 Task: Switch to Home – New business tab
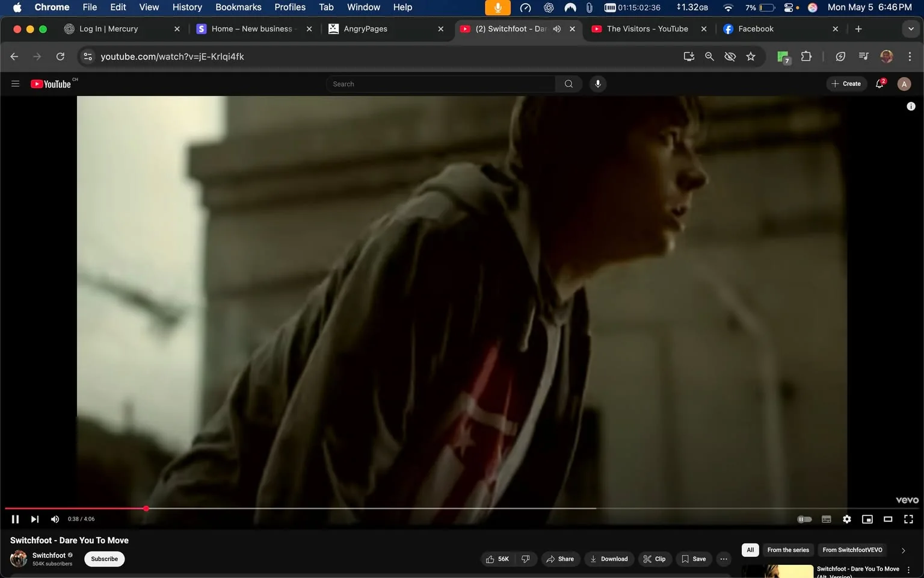tap(254, 29)
